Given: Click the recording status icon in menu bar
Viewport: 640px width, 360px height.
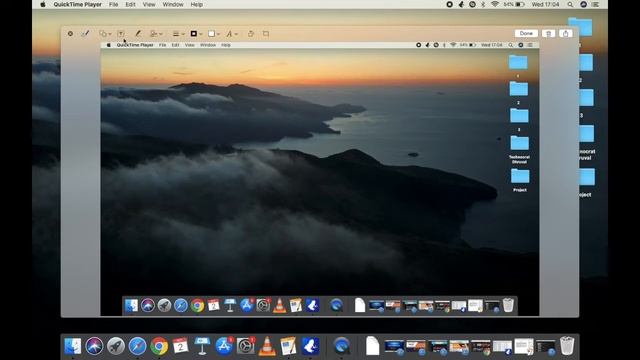Looking at the screenshot, I should coord(449,4).
